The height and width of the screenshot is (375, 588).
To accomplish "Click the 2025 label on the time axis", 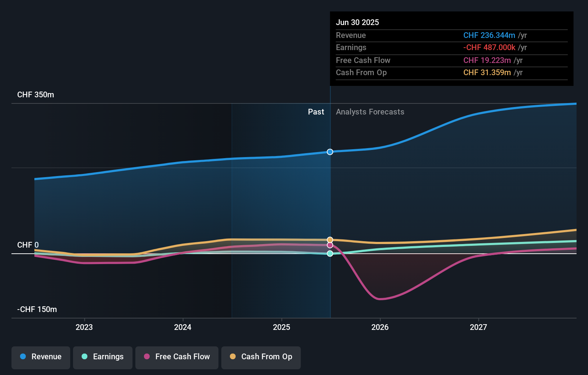I will (281, 327).
